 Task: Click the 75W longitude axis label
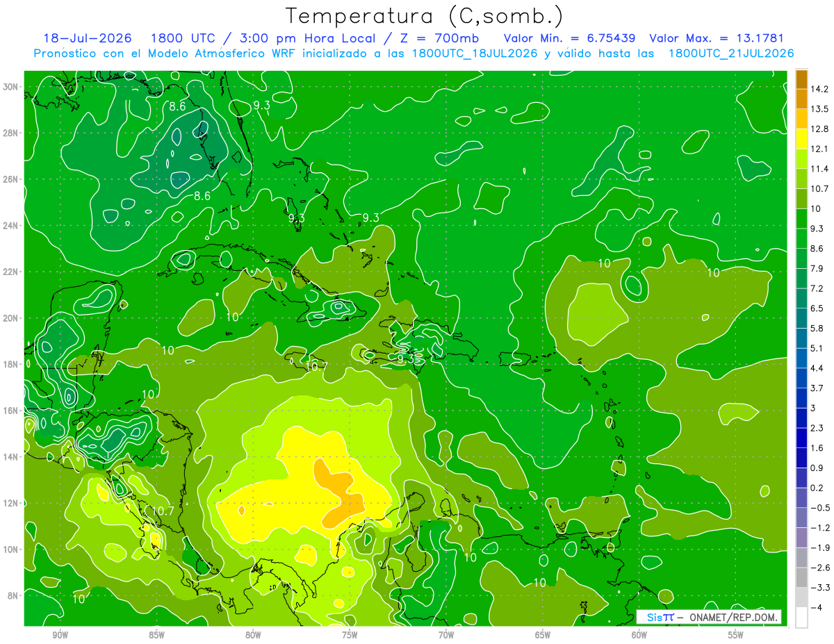(350, 635)
